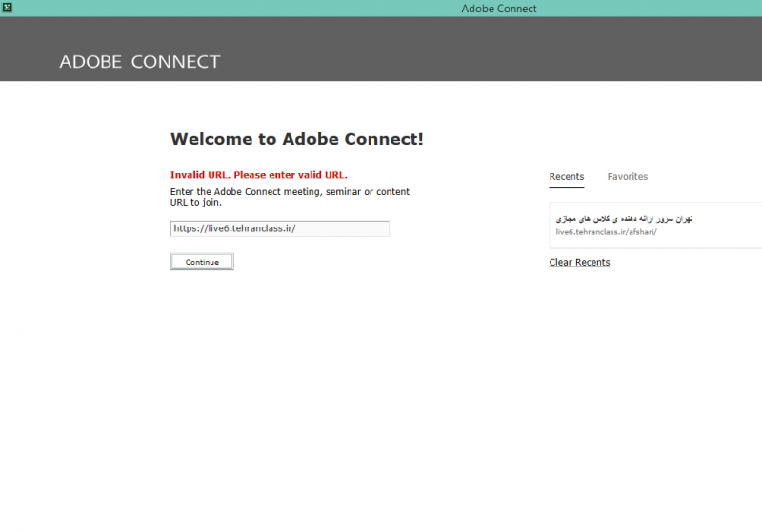Screen dimensions: 762x532
Task: Click the Adobe Connect window title text
Action: click(498, 9)
